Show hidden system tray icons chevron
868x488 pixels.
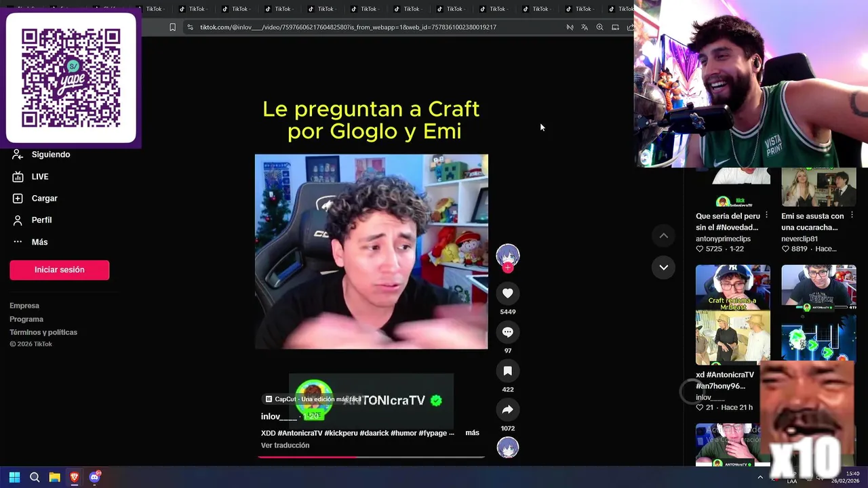click(760, 477)
